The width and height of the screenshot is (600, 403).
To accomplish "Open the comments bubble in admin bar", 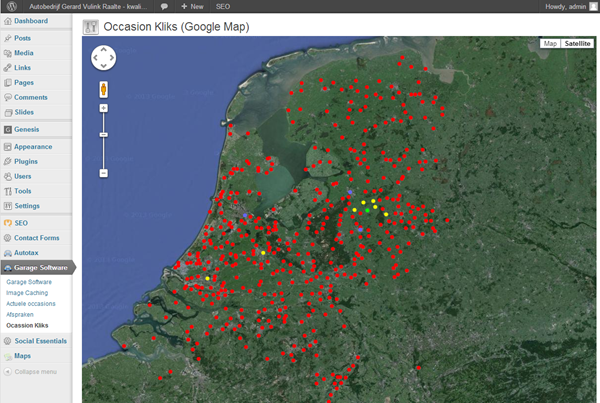I will click(x=164, y=7).
